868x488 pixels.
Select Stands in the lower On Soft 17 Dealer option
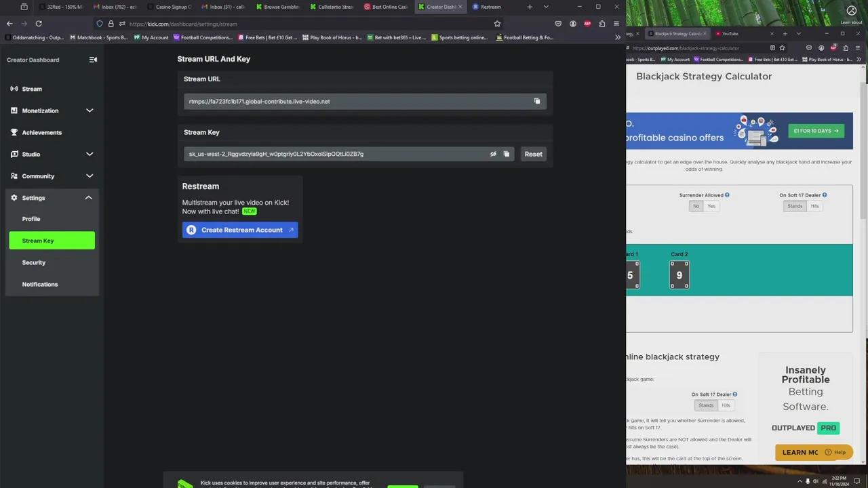706,405
